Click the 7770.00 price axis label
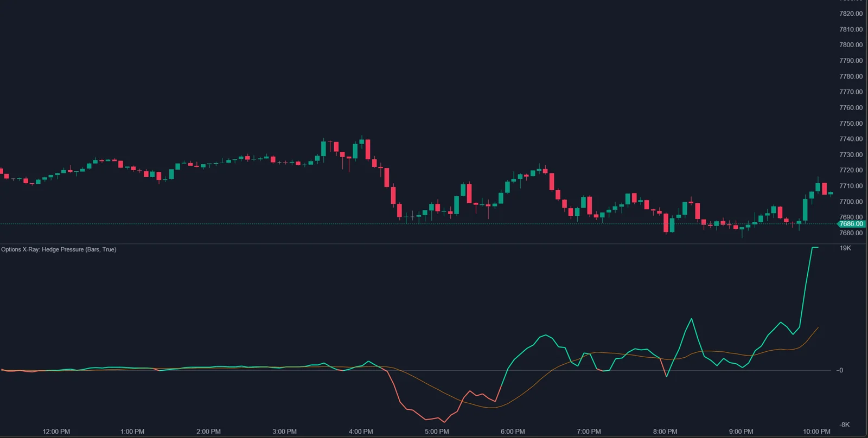The height and width of the screenshot is (438, 868). click(x=851, y=92)
